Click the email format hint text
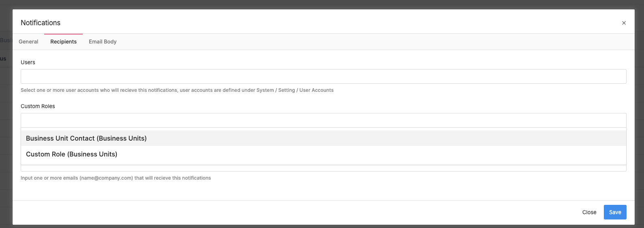Screen dimensions: 644x228 [x=116, y=178]
